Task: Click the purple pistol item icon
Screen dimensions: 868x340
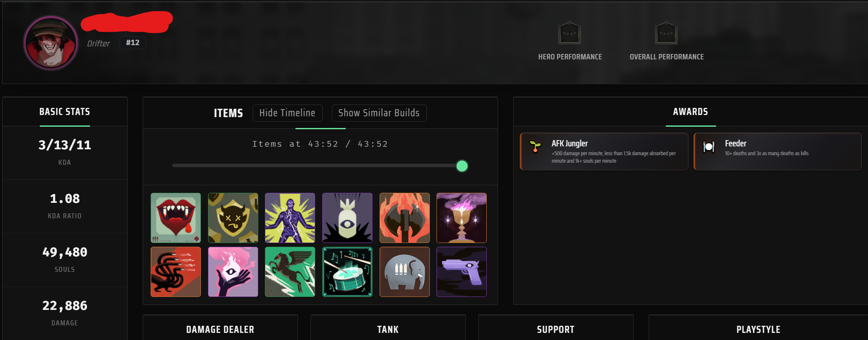Action: [462, 272]
